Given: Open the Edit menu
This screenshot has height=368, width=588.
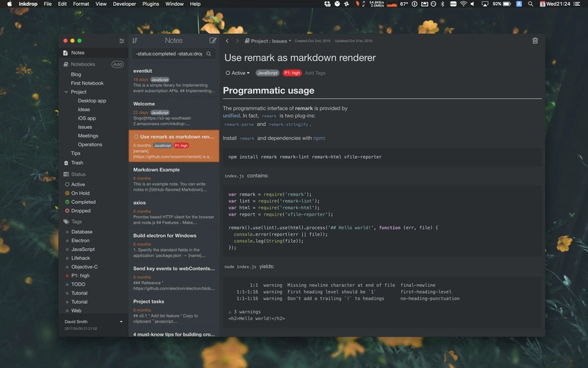Looking at the screenshot, I should 62,4.
